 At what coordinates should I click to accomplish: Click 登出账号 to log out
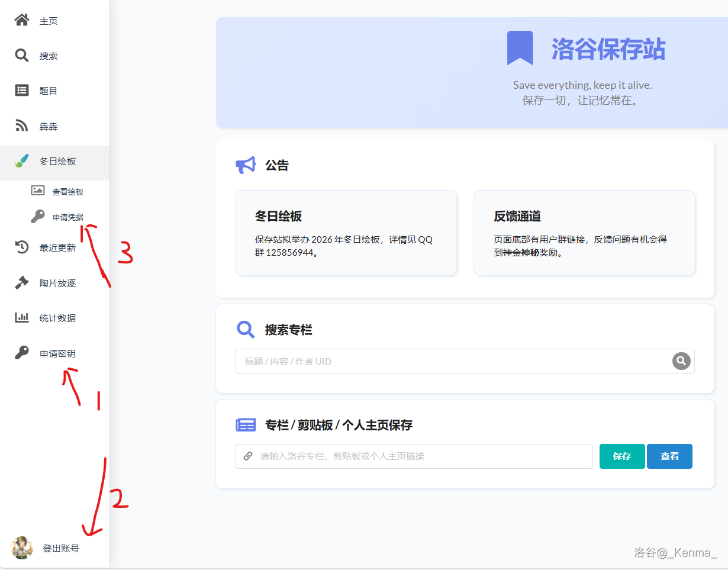[x=60, y=549]
